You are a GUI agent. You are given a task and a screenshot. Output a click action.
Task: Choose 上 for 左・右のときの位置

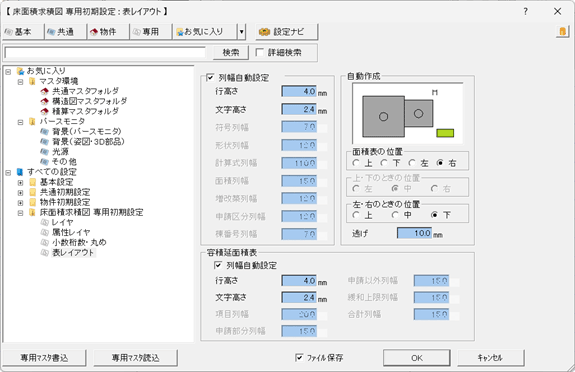pos(356,215)
